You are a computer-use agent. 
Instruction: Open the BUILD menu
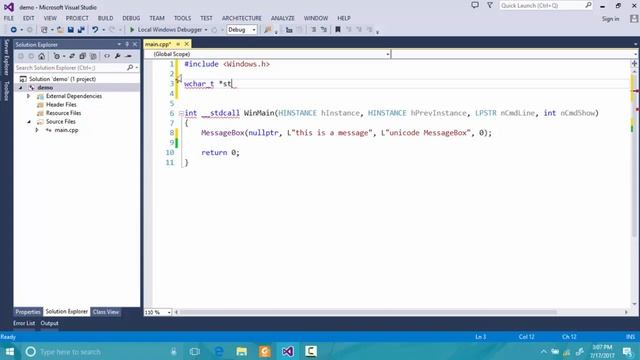click(x=105, y=18)
